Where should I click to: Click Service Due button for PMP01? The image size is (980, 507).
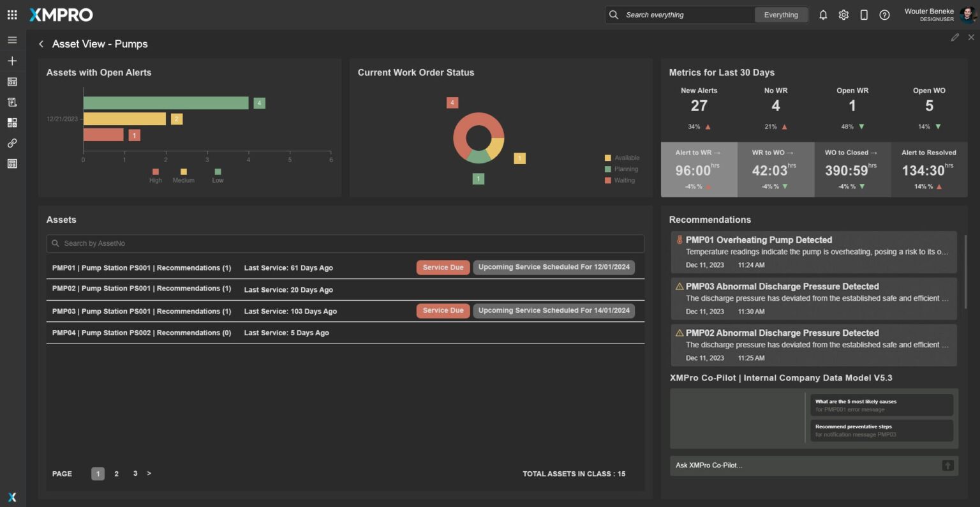click(x=443, y=268)
